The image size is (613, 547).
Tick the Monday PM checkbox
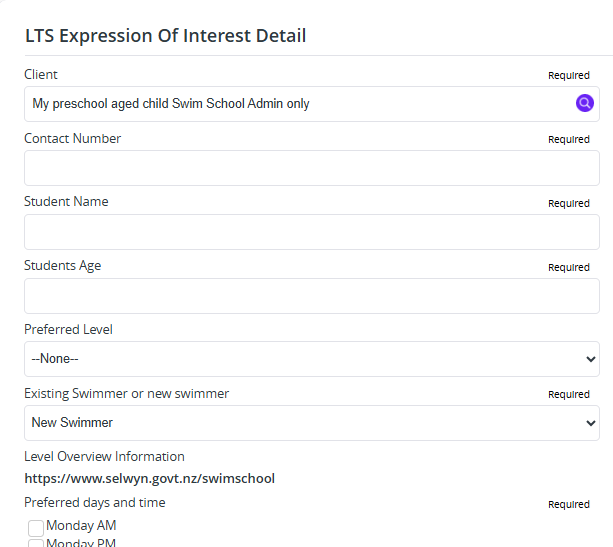tap(36, 543)
